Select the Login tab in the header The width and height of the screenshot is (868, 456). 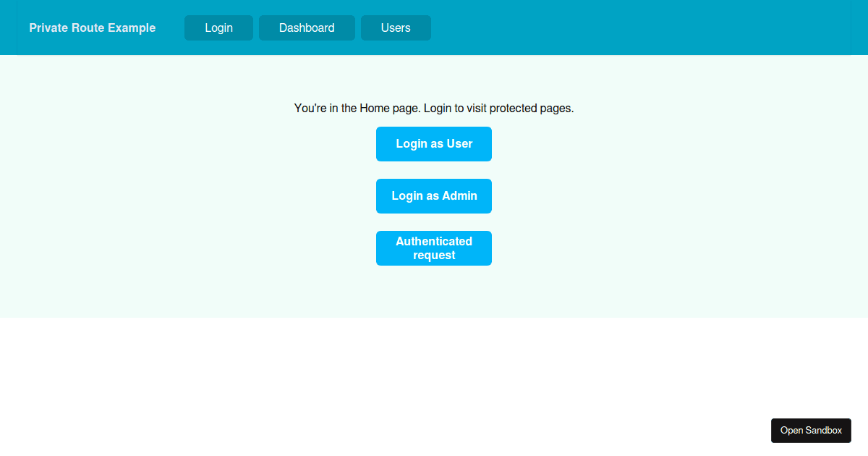click(x=218, y=28)
